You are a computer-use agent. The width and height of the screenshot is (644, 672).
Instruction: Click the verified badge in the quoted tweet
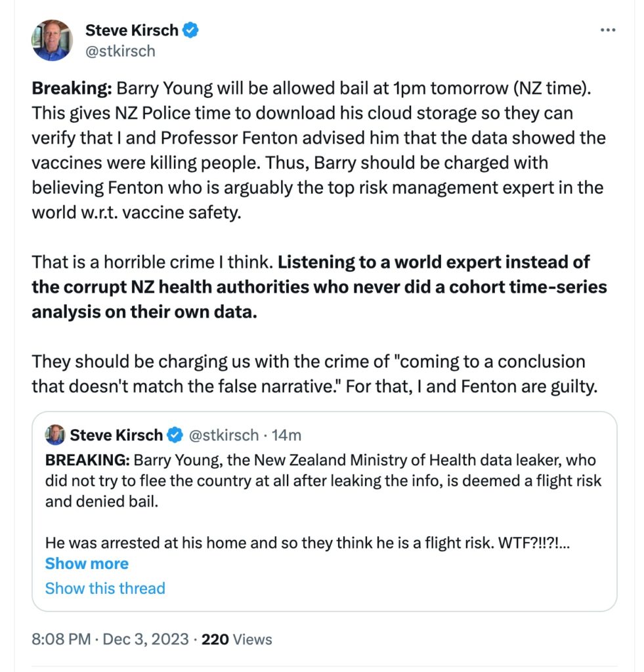pyautogui.click(x=175, y=434)
